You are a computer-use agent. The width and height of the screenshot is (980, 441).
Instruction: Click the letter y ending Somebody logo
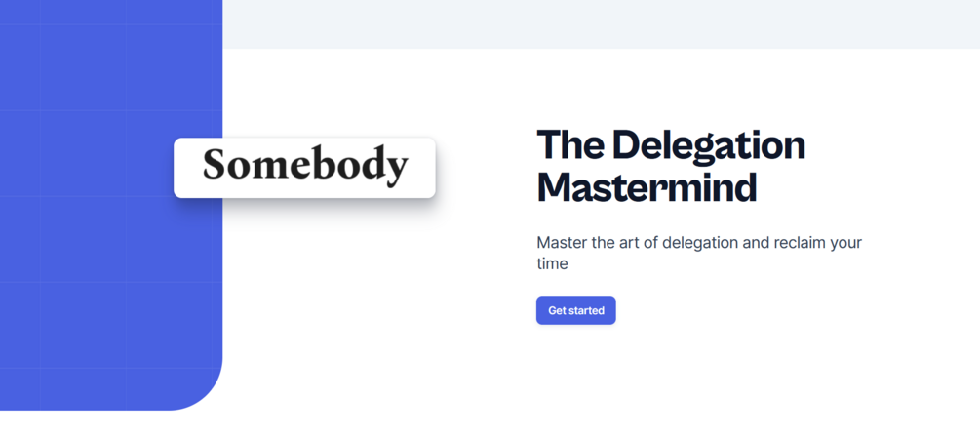(x=394, y=172)
